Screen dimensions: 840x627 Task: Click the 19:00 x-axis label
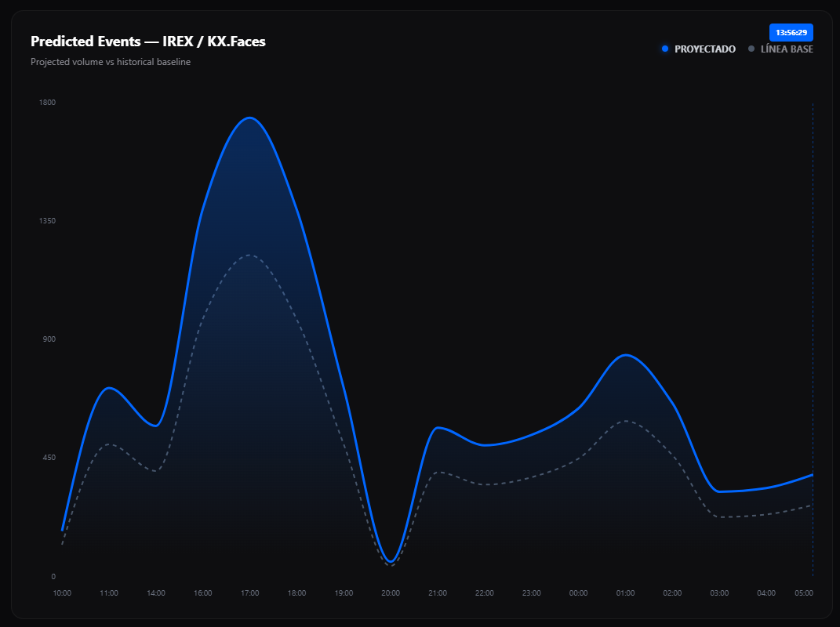point(344,593)
